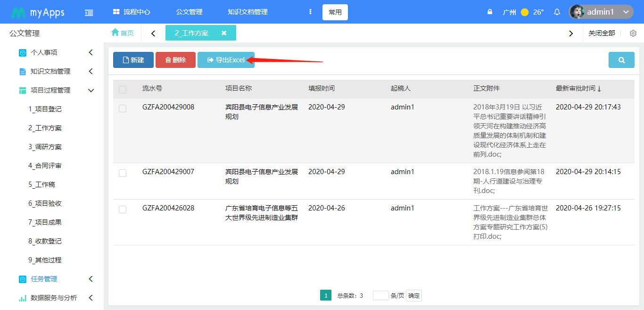Click the red 删除 button
The image size is (644, 310).
click(175, 60)
